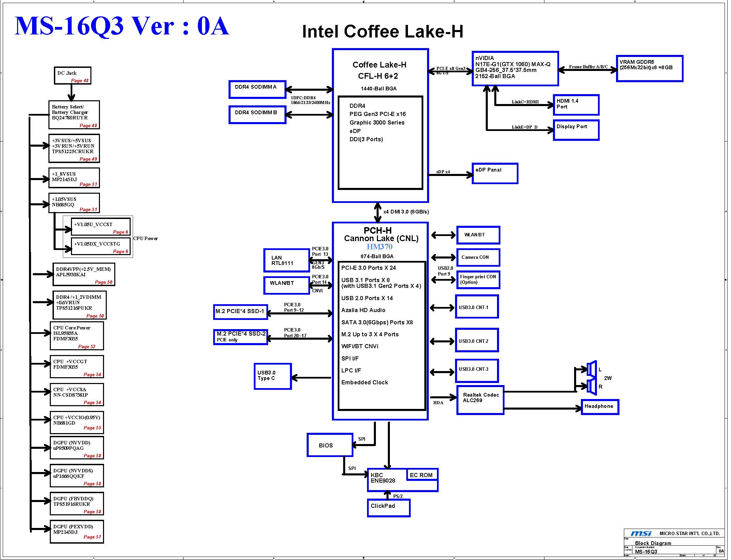The height and width of the screenshot is (560, 731).
Task: Click the CPU +VCCIO(0.95V) block
Action: [77, 422]
